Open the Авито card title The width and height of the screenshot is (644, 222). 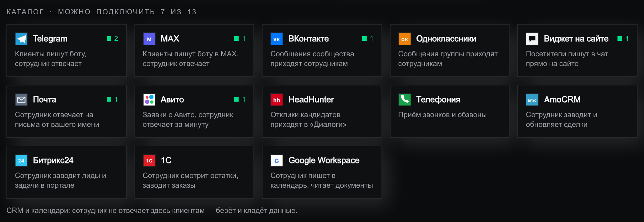click(x=172, y=100)
